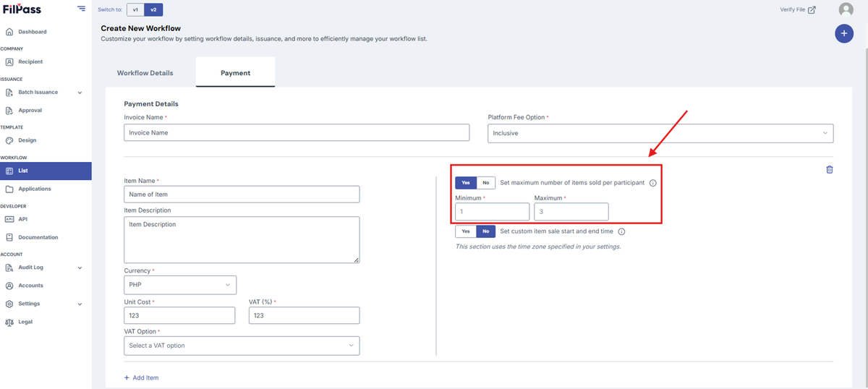The width and height of the screenshot is (868, 389).
Task: Click the Recipient sidebar icon
Action: [x=9, y=62]
